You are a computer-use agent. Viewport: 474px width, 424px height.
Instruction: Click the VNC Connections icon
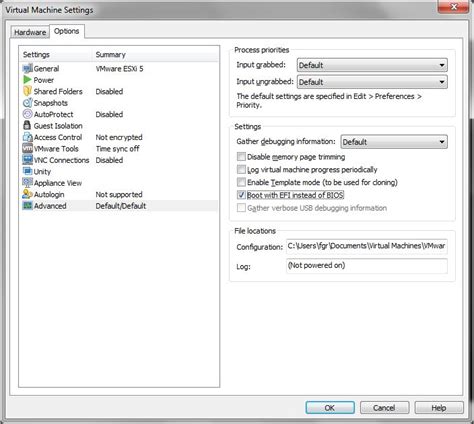tap(27, 160)
